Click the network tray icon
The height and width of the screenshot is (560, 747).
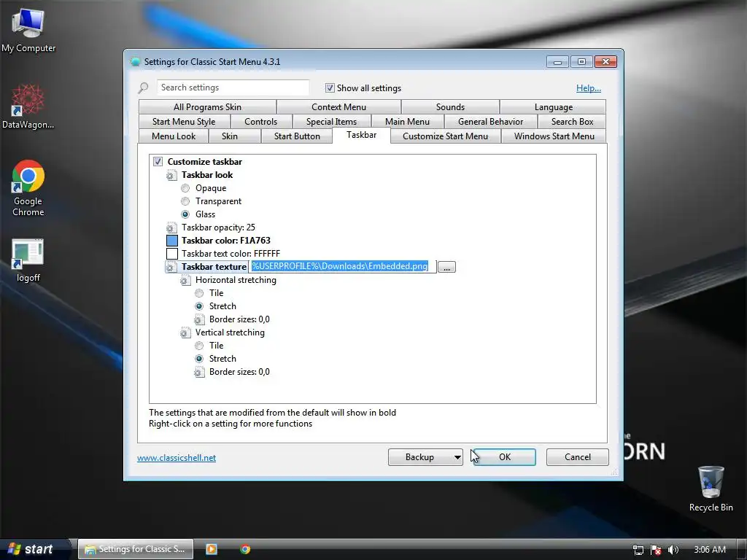(x=638, y=550)
